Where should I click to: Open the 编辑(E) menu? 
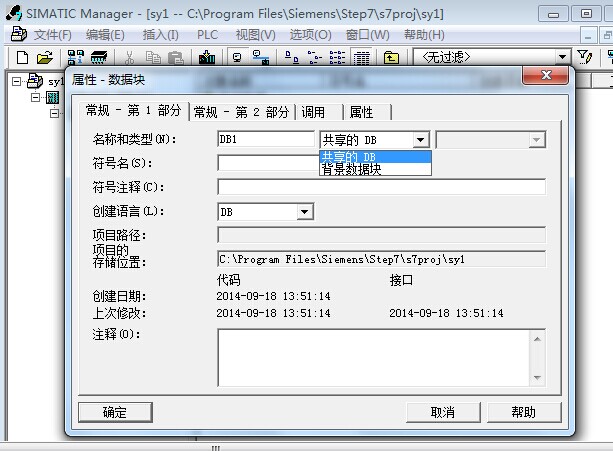105,35
